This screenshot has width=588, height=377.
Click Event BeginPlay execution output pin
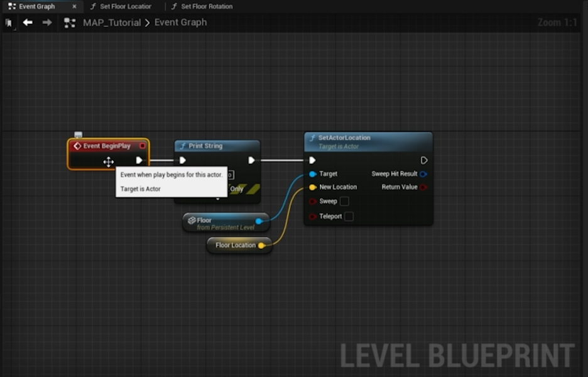coord(139,160)
